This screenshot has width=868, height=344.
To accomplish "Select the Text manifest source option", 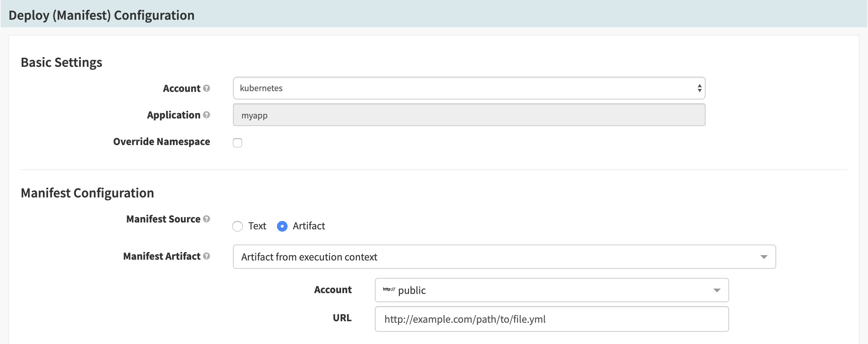I will click(237, 226).
